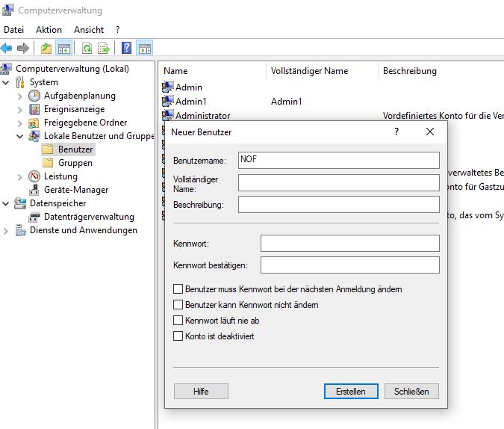
Task: Expand the Aufgabenplanung tree node
Action: coord(19,96)
